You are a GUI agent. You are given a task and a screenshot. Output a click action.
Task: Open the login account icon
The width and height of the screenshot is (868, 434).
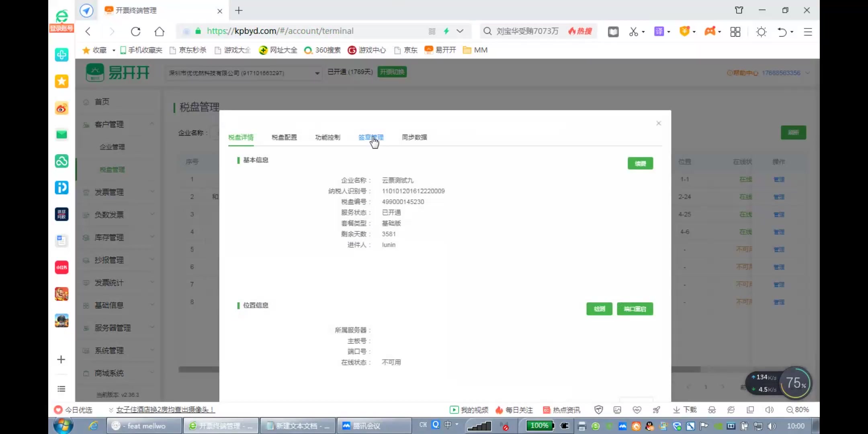pyautogui.click(x=61, y=21)
